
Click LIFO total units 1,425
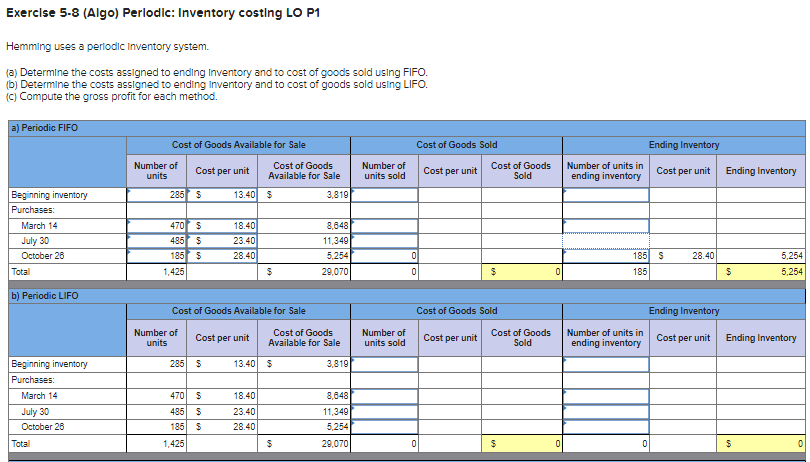(157, 443)
